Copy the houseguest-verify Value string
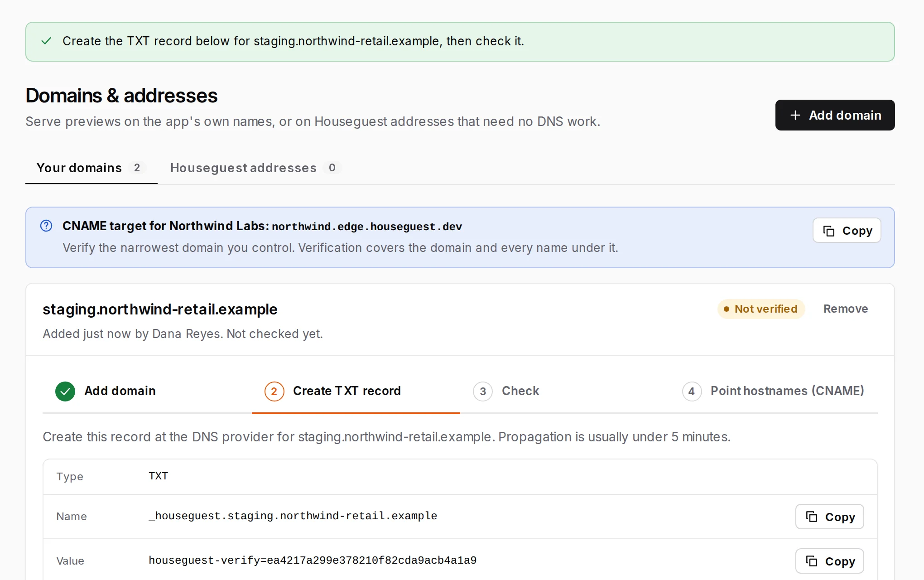924x580 pixels. 829,561
